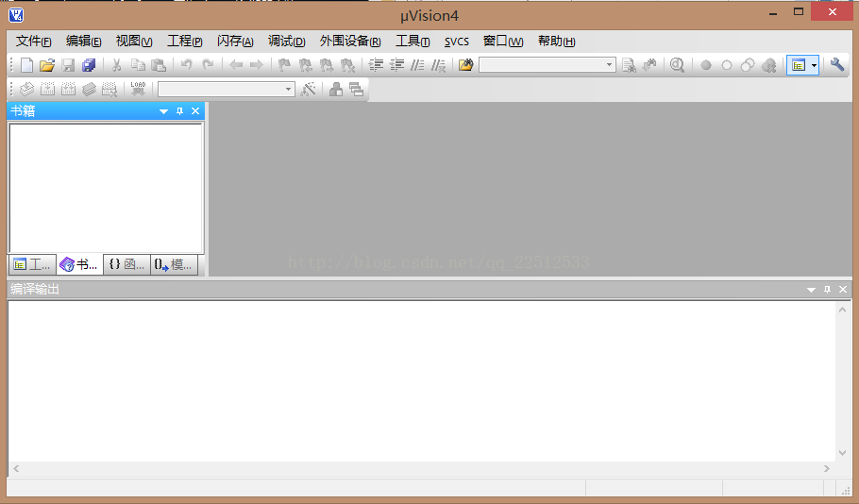Screen dimensions: 859x504
Task: Start the debug session magnifier icon
Action: tap(678, 65)
